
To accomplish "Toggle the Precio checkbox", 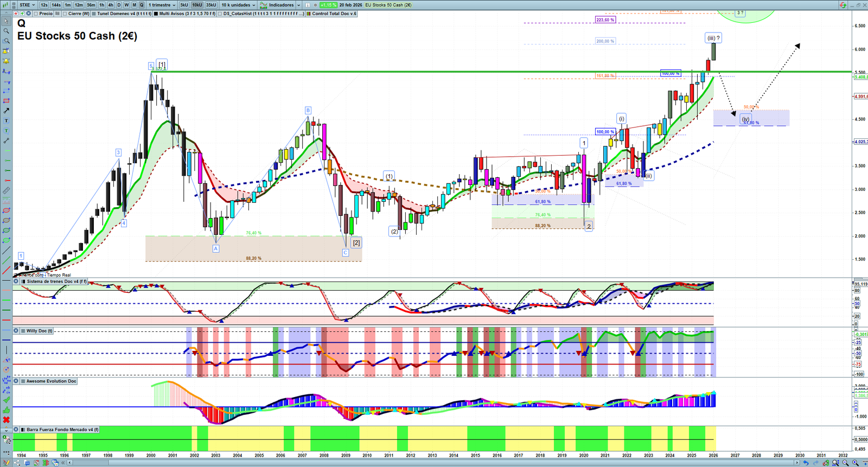I will pos(36,14).
